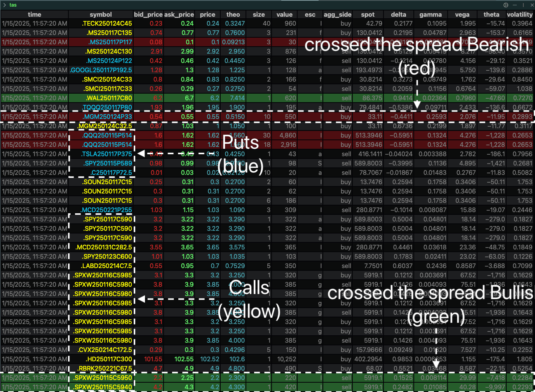The image size is (535, 392).
Task: Click the theo column header
Action: click(233, 14)
